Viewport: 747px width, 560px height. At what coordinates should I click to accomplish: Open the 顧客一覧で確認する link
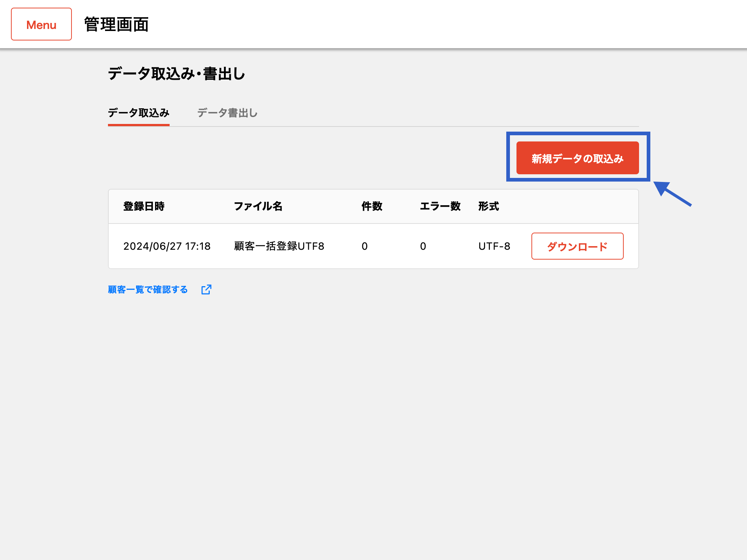coord(148,289)
